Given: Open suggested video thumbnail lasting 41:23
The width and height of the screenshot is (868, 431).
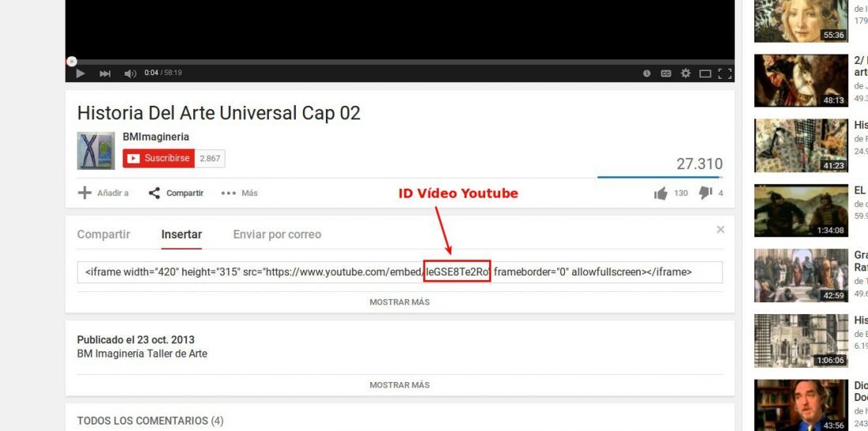Looking at the screenshot, I should [x=801, y=145].
